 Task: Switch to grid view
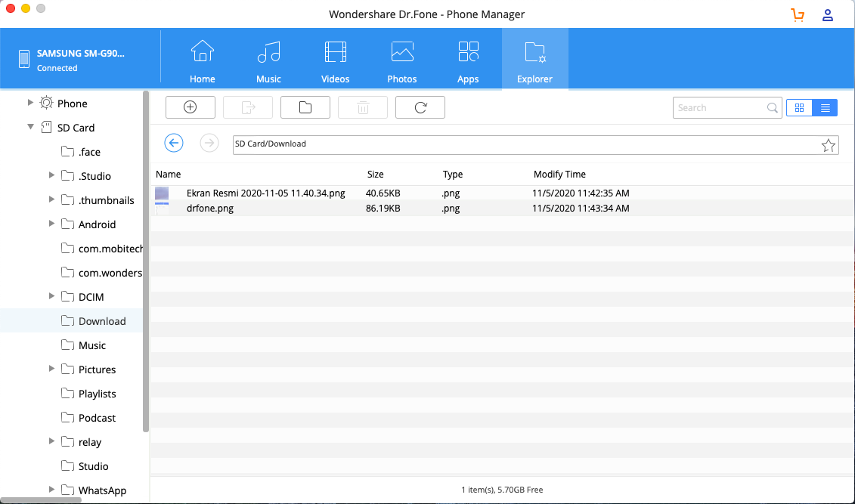pyautogui.click(x=799, y=108)
